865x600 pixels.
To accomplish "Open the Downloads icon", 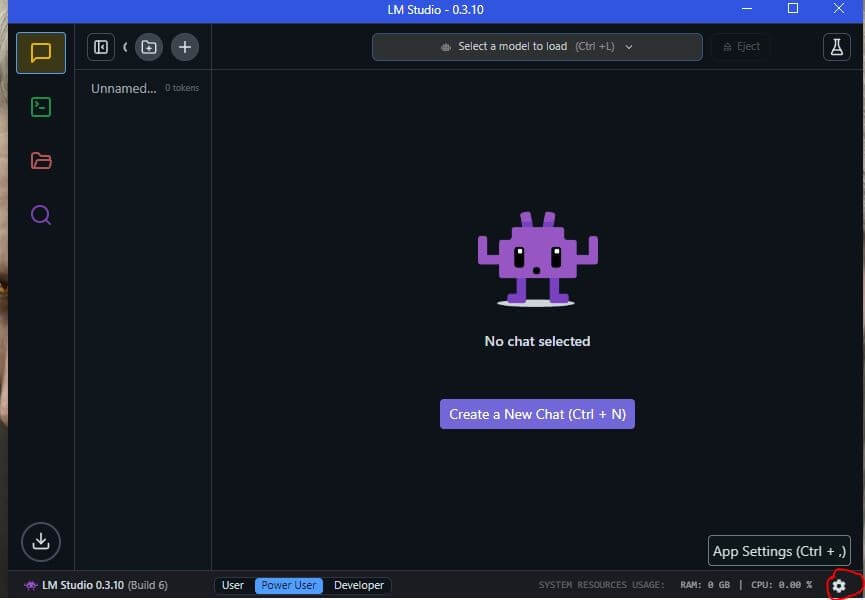I will [x=41, y=542].
